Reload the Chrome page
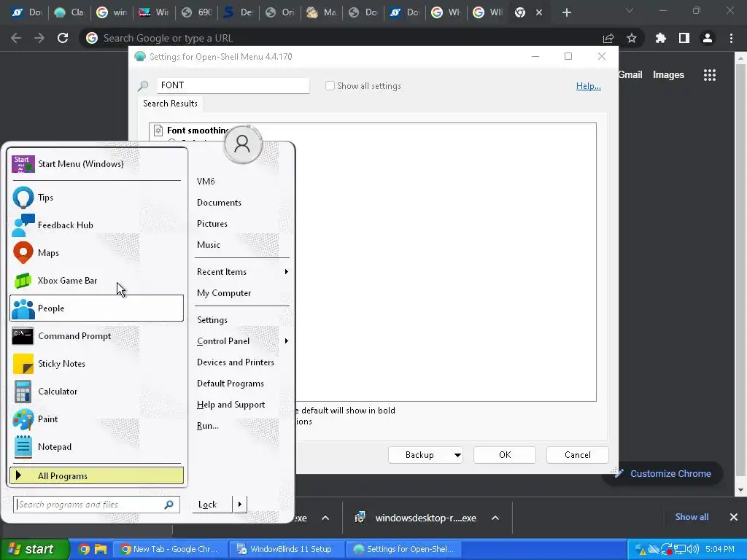The width and height of the screenshot is (747, 560). [x=63, y=38]
